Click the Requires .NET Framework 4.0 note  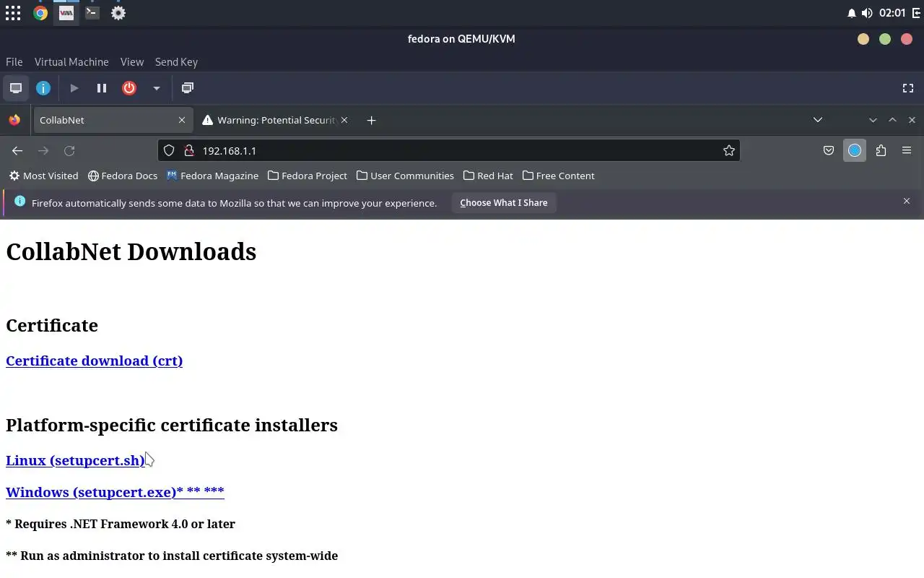[121, 524]
